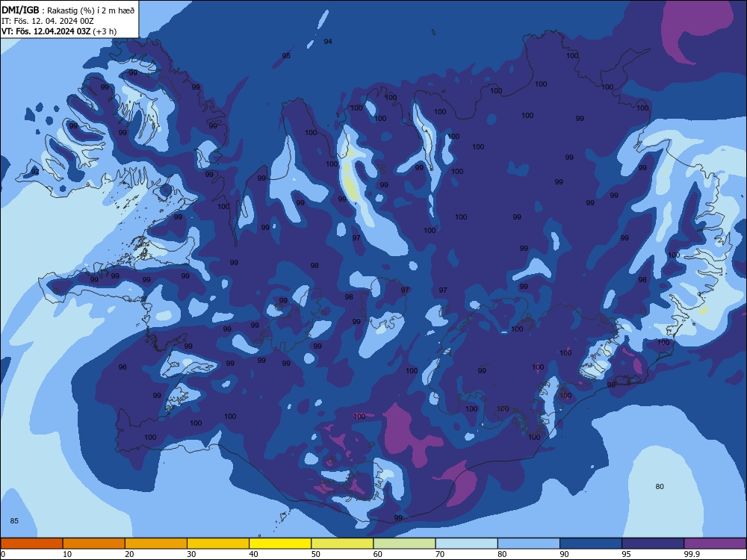Select the "IT: Fös. 12. 04. 2024 00Z" line
747x560 pixels.
pos(48,21)
